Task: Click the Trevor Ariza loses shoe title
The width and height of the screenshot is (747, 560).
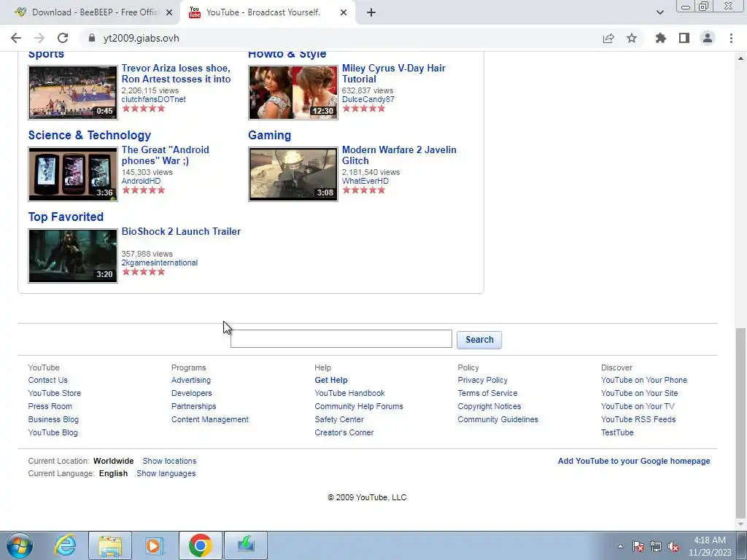Action: tap(176, 74)
